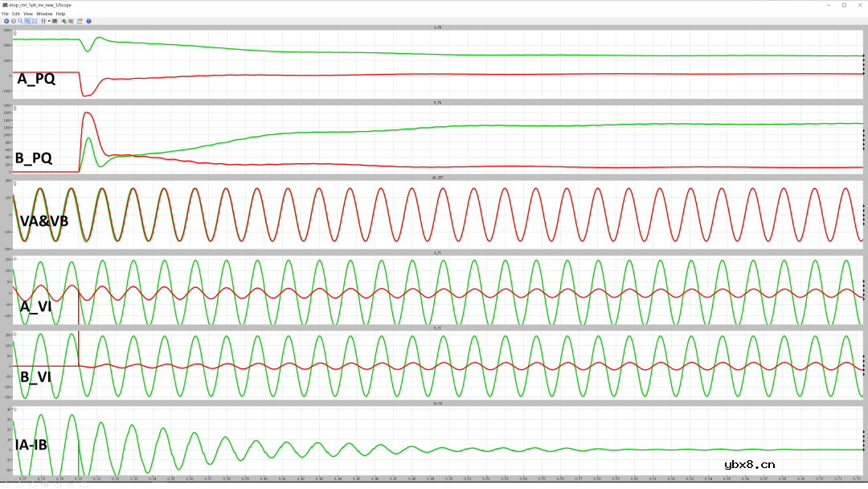This screenshot has width=868, height=489.
Task: Toggle the cursors tool in toolbar
Action: click(x=42, y=21)
